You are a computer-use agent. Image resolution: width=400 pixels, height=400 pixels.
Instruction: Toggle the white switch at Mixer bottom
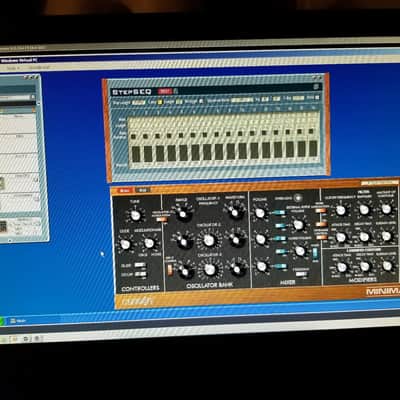[x=302, y=274]
